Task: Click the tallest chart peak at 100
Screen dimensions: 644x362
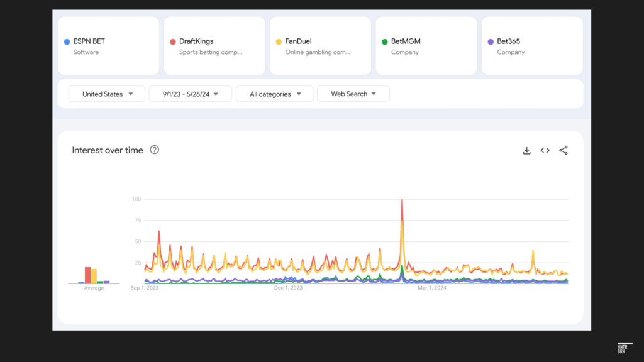Action: pyautogui.click(x=402, y=200)
